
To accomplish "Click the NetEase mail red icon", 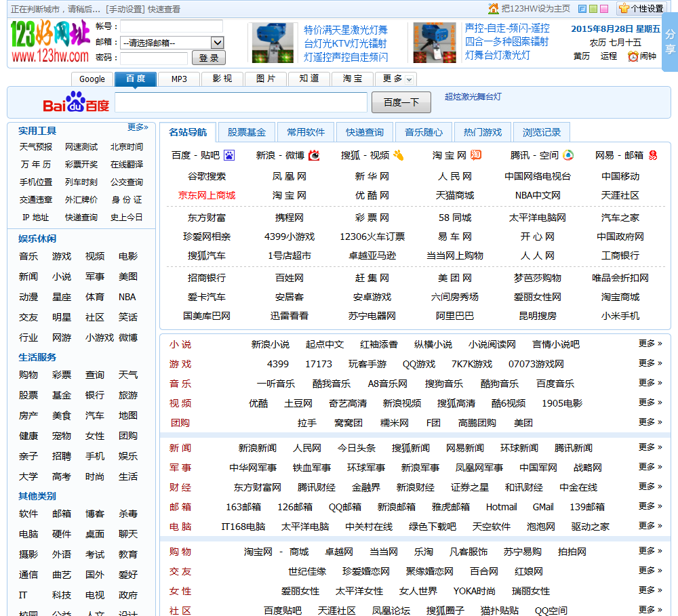I will 653,155.
